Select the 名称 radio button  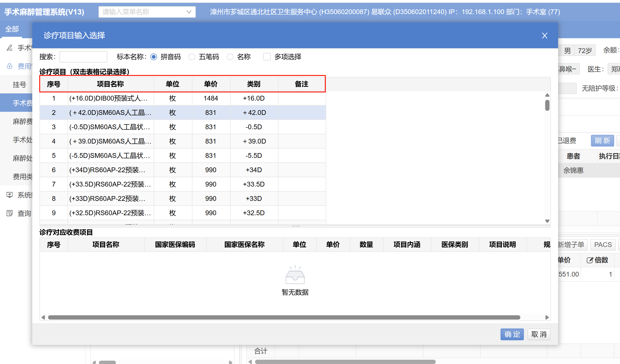coord(230,57)
